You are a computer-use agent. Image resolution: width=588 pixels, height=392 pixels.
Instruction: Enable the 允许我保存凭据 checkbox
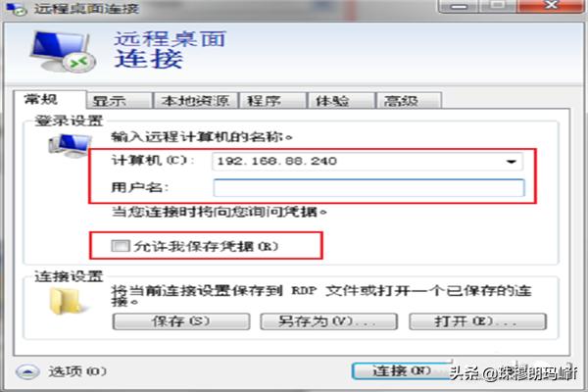[x=120, y=246]
